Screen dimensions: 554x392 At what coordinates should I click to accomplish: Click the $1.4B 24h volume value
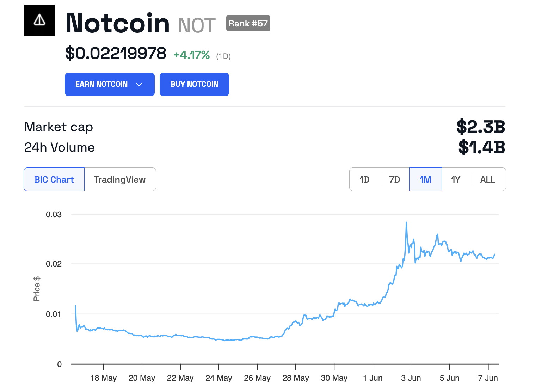[x=481, y=147]
